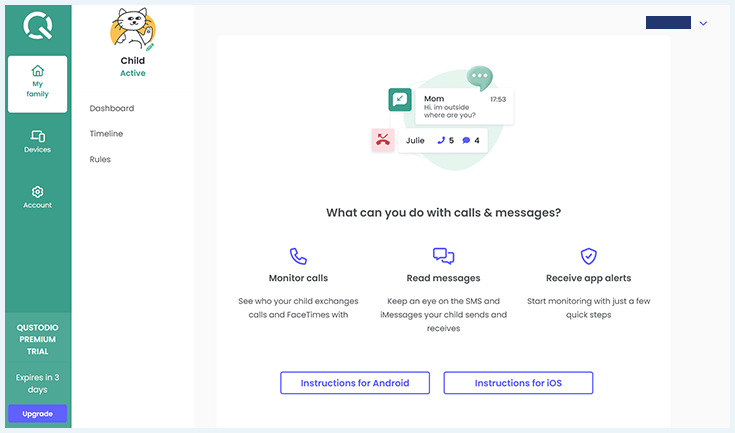735x433 pixels.
Task: Click 'What can you do with calls & messages?' heading
Action: pyautogui.click(x=443, y=213)
